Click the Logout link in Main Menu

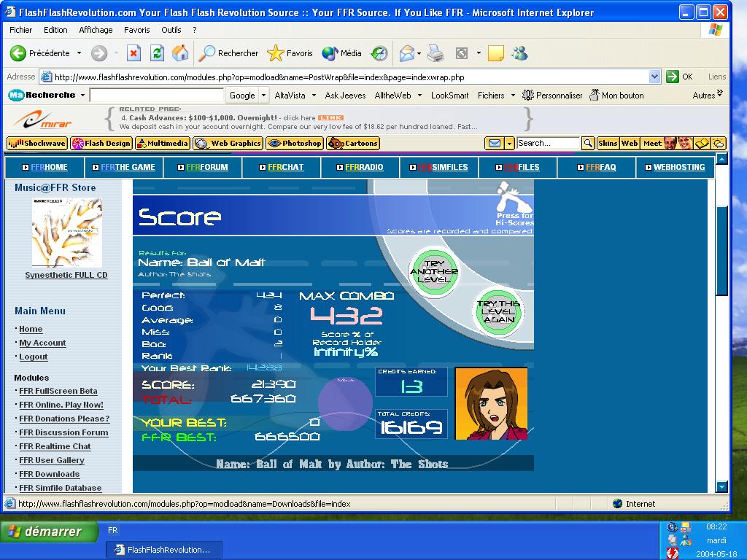(x=34, y=357)
